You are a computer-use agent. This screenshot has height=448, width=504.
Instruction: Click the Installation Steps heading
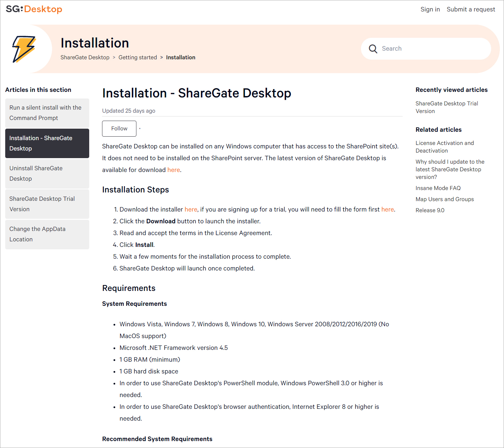click(135, 190)
